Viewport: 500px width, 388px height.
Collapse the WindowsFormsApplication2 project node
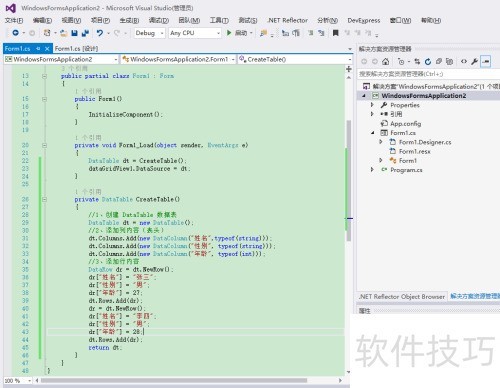click(x=364, y=96)
